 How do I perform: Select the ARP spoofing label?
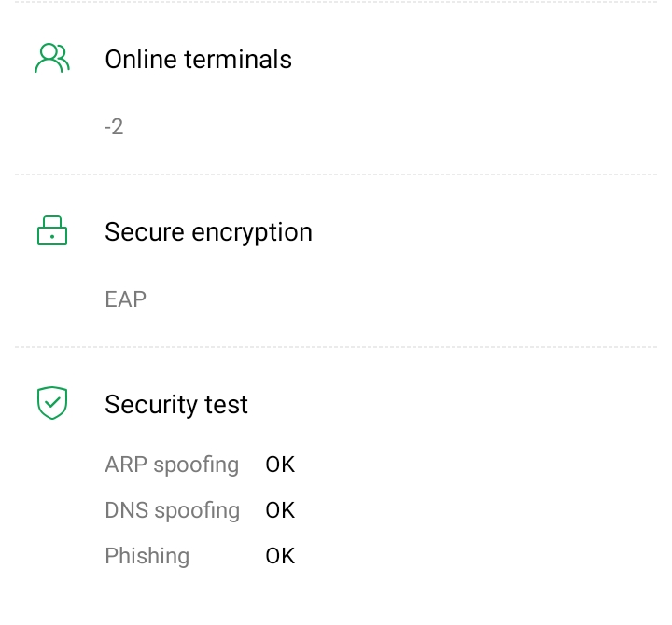tap(172, 465)
